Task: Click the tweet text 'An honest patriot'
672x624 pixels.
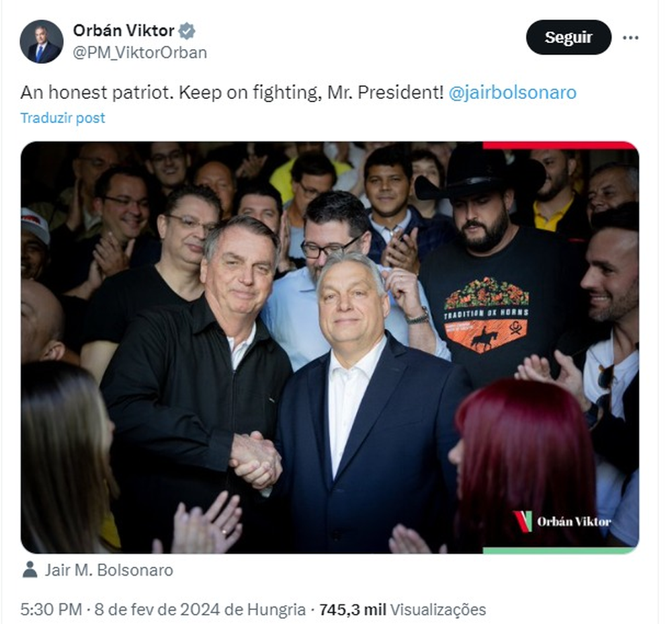Action: pyautogui.click(x=97, y=92)
